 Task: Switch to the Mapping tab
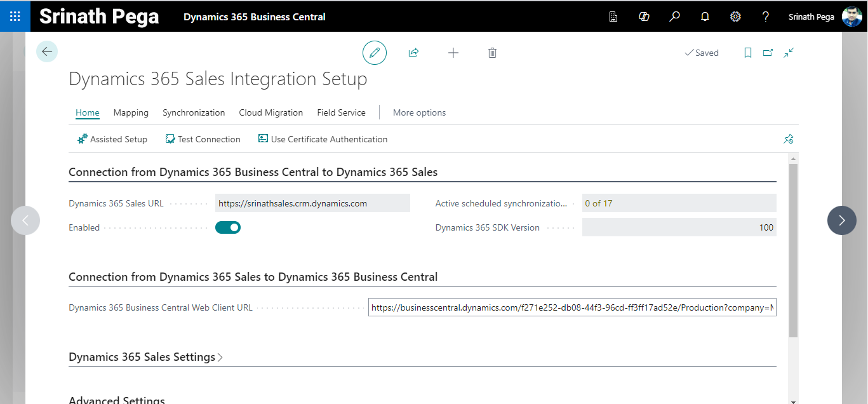131,112
